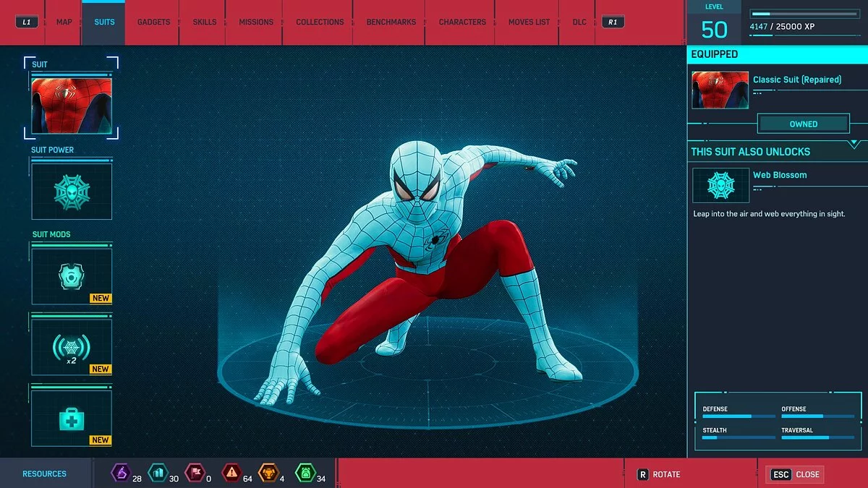Open the COLLECTIONS tab
Image resolution: width=868 pixels, height=488 pixels.
pos(319,22)
